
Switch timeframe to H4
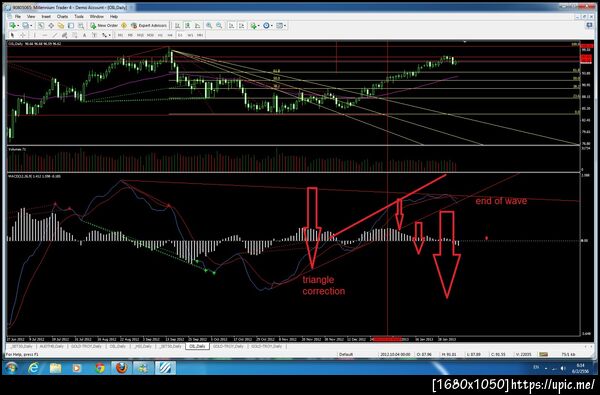point(170,35)
